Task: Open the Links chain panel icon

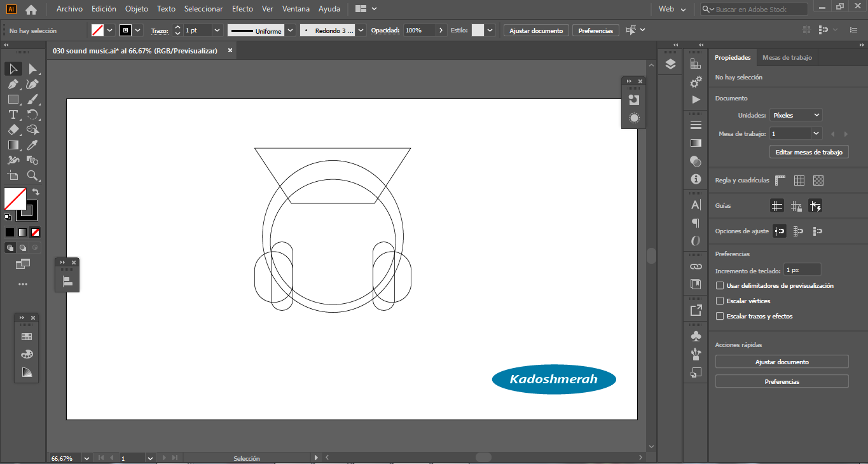Action: coord(696,266)
